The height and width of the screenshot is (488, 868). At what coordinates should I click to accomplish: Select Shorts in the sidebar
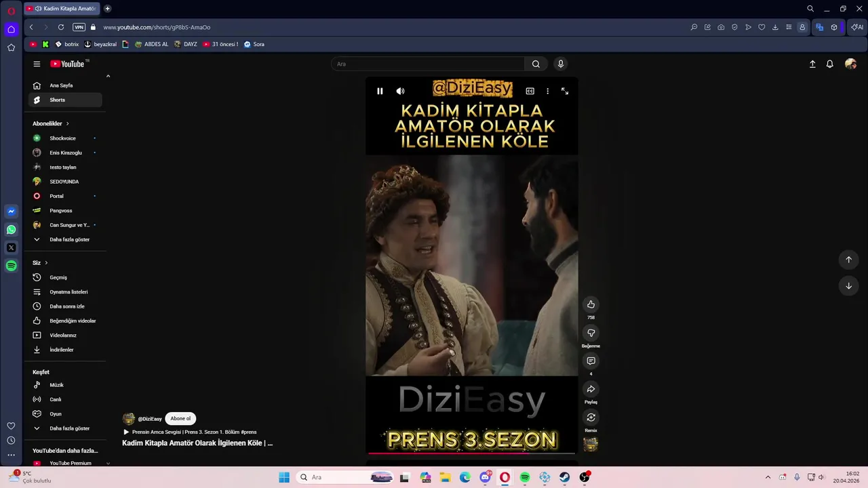pyautogui.click(x=65, y=100)
